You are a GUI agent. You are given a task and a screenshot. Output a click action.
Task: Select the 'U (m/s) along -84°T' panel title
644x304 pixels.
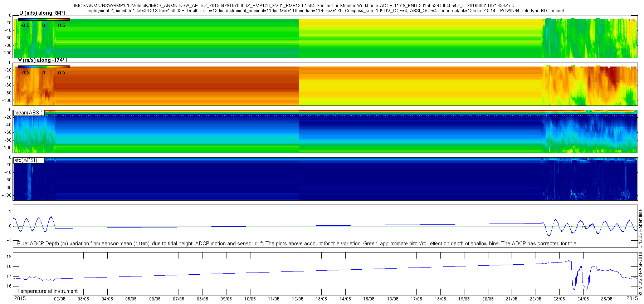point(43,13)
